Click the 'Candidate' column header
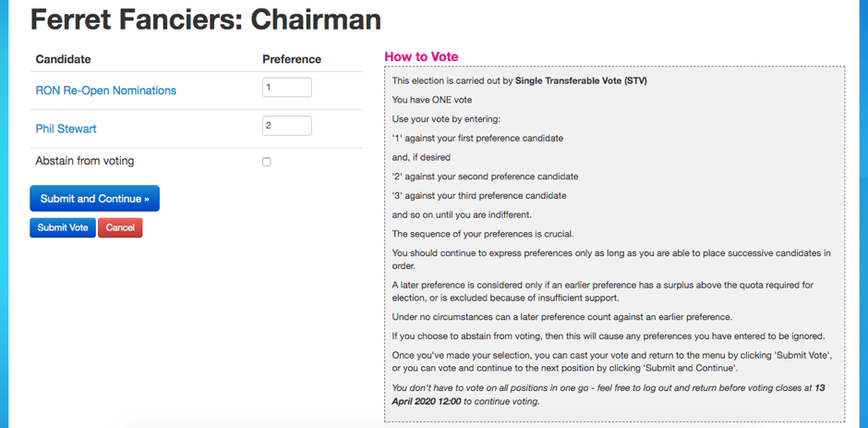 pos(63,59)
